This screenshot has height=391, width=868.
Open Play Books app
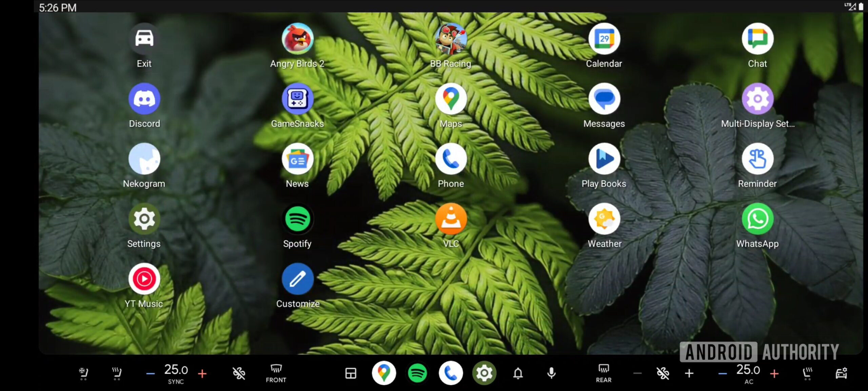pos(604,159)
